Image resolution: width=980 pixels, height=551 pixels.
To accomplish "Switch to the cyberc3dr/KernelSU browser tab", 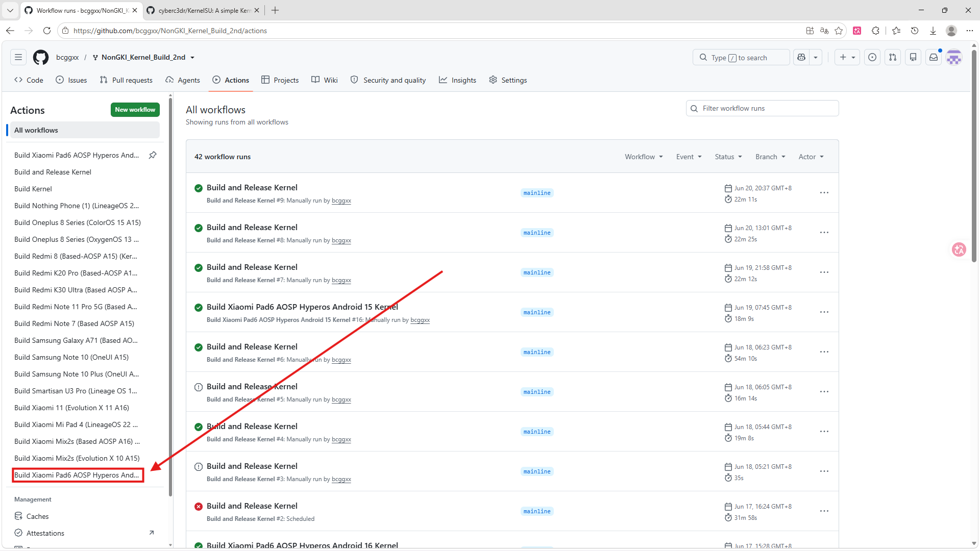I will click(x=203, y=10).
